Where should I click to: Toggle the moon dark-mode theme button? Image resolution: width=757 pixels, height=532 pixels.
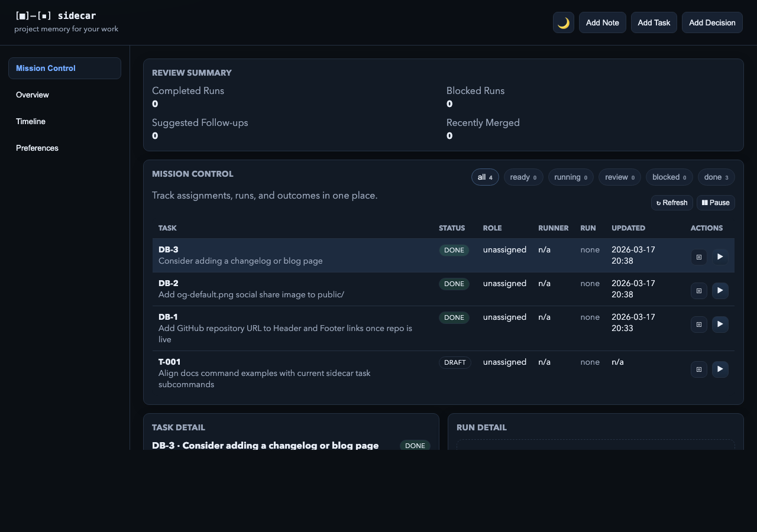pyautogui.click(x=564, y=22)
